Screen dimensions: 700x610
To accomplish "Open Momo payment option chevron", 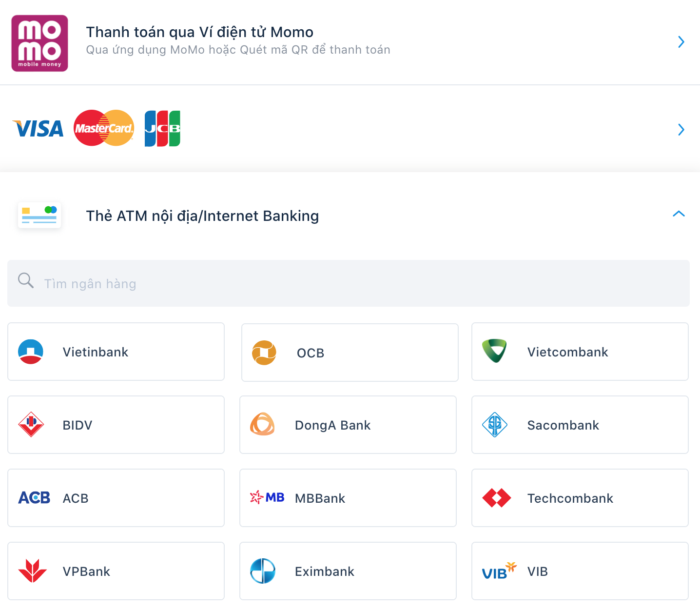I will [x=681, y=42].
